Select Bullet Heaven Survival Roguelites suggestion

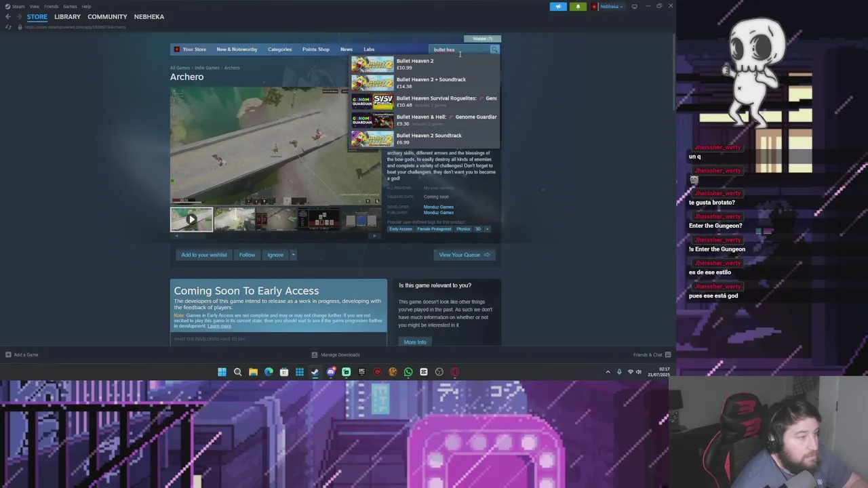[425, 102]
